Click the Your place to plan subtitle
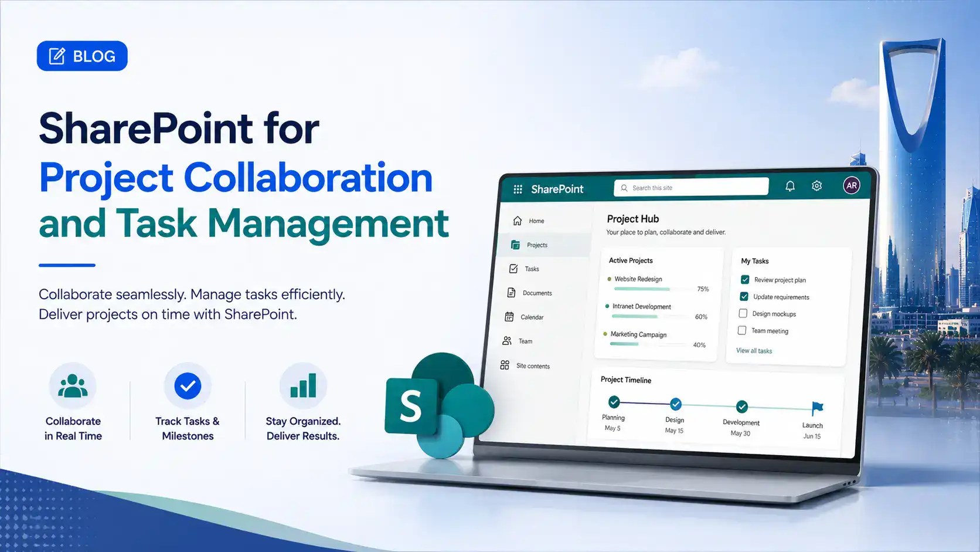The image size is (980, 552). pyautogui.click(x=666, y=232)
